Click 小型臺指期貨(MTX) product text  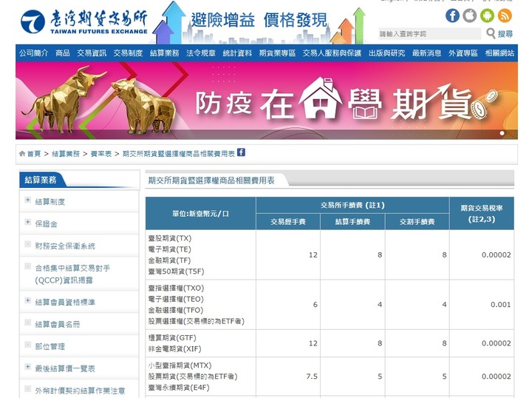click(x=180, y=365)
